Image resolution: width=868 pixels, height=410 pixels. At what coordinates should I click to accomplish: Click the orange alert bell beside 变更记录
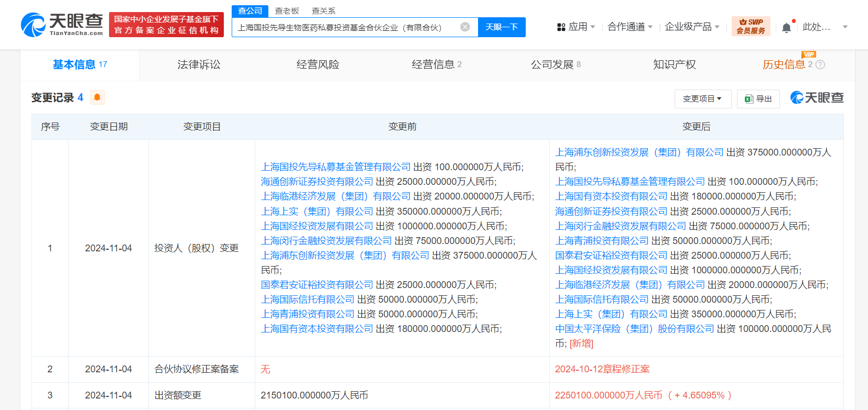pyautogui.click(x=97, y=97)
